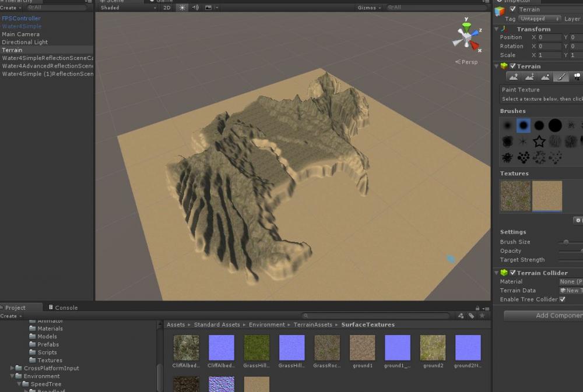Open the Shaded draw mode dropdown
Screen dimensions: 583x392
[x=128, y=8]
